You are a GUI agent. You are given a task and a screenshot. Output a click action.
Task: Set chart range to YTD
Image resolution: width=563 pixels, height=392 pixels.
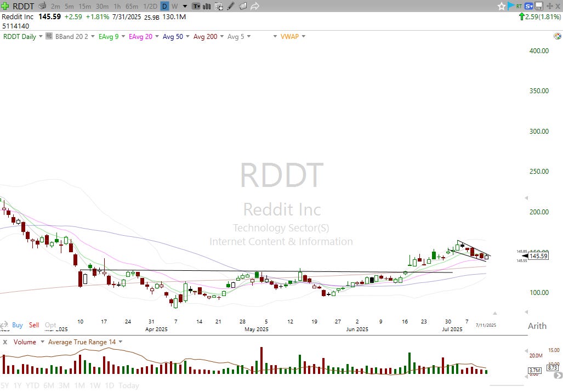point(32,385)
